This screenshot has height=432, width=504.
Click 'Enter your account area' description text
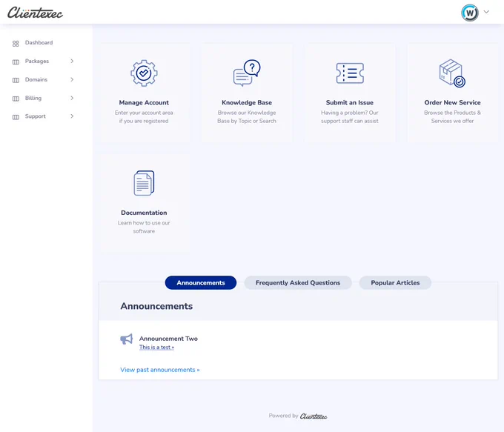tap(144, 116)
